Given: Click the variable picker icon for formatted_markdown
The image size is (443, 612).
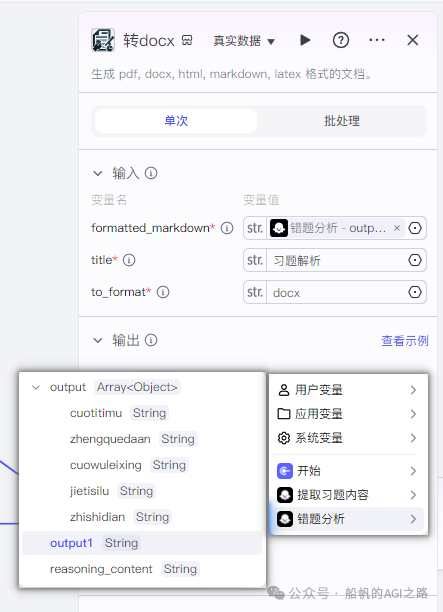Looking at the screenshot, I should 415,228.
